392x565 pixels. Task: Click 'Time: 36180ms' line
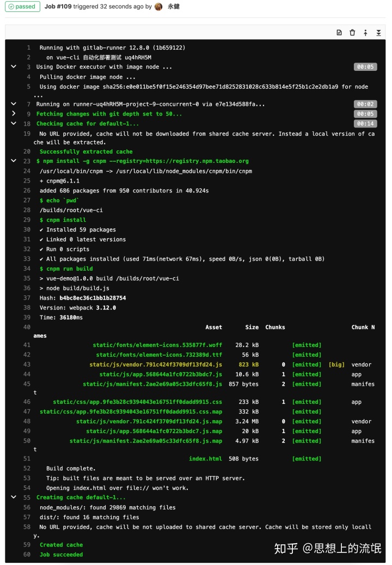point(61,318)
